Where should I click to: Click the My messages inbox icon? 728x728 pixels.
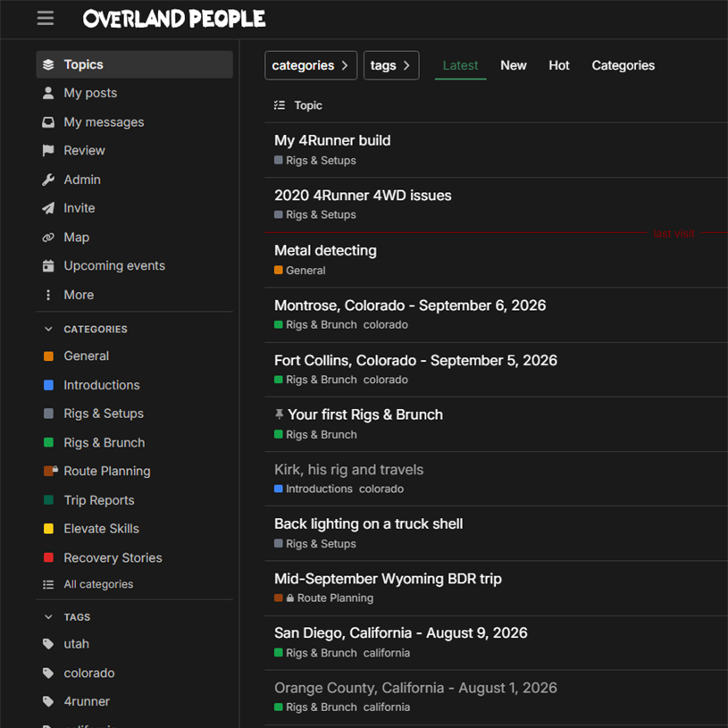tap(48, 122)
